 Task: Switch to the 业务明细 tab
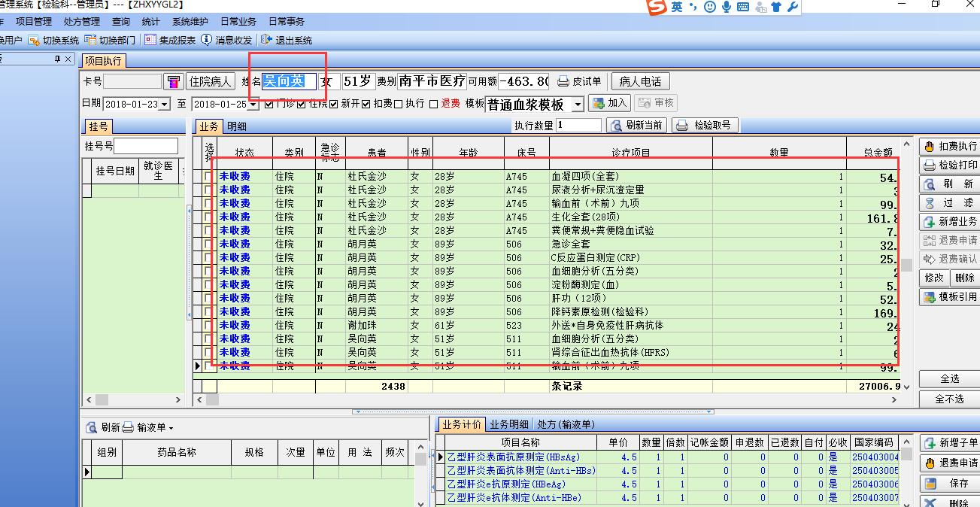(509, 424)
